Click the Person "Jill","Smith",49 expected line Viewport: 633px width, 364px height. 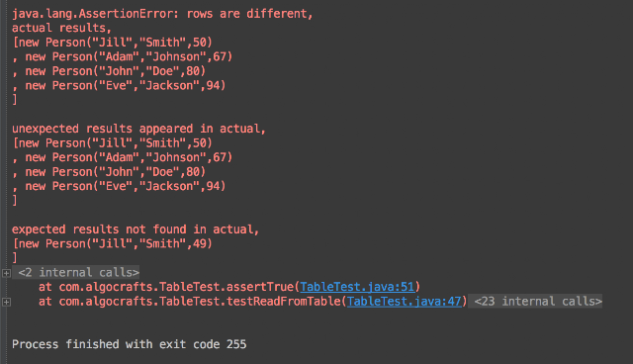tap(113, 243)
